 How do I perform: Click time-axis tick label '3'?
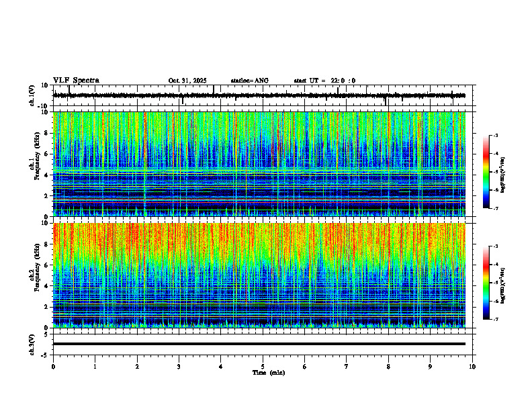click(x=179, y=367)
